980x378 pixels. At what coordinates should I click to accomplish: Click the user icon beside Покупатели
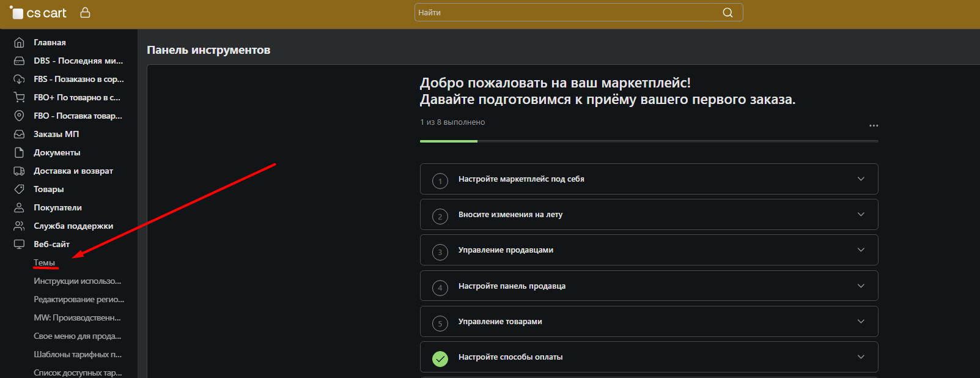coord(20,207)
